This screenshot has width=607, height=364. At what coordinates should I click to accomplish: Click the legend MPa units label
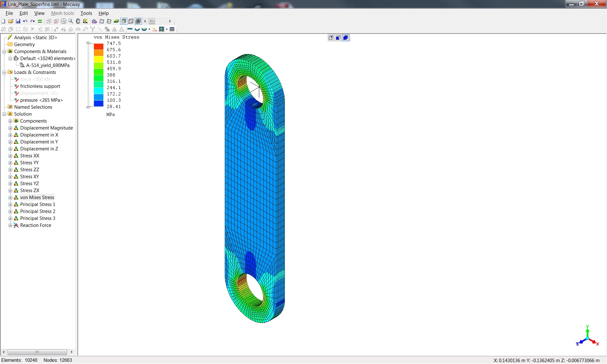pyautogui.click(x=111, y=114)
